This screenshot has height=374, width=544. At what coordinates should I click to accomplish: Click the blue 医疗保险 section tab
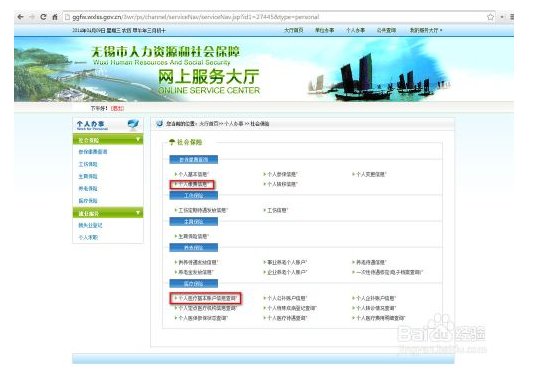[x=194, y=284]
